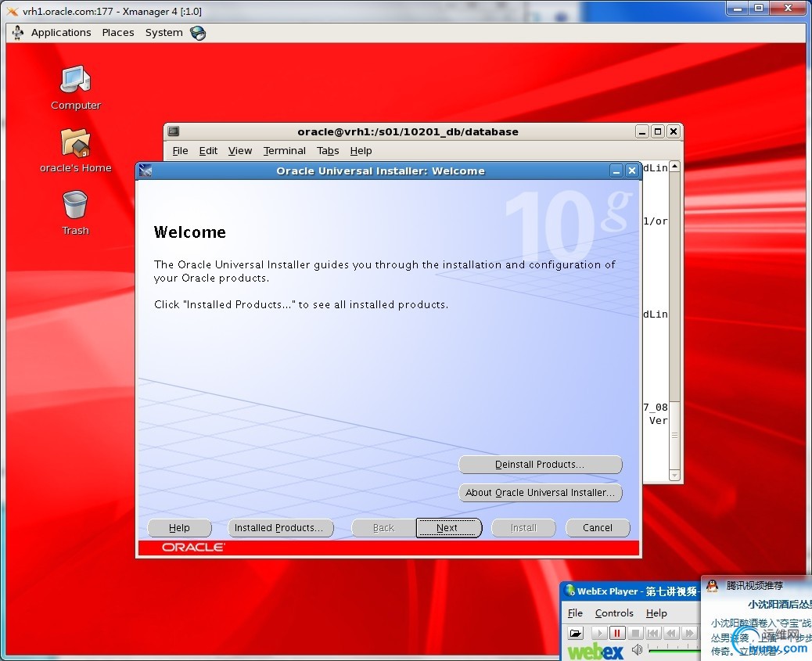Open WebEx Player File menu
The image size is (812, 661).
tap(575, 613)
